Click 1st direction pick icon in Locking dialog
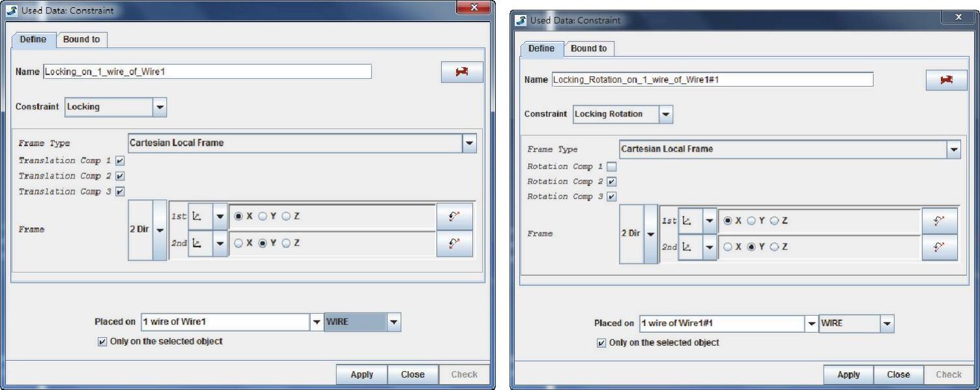This screenshot has width=980, height=390. [455, 217]
